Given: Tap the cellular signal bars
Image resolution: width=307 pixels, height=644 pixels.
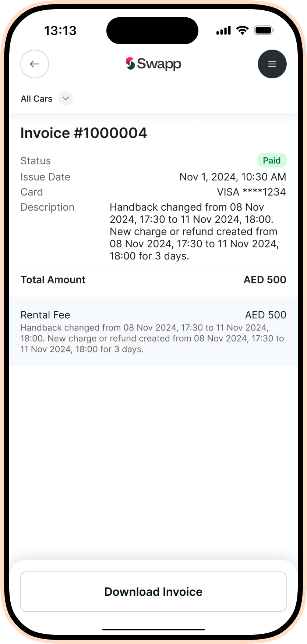Looking at the screenshot, I should [x=223, y=30].
